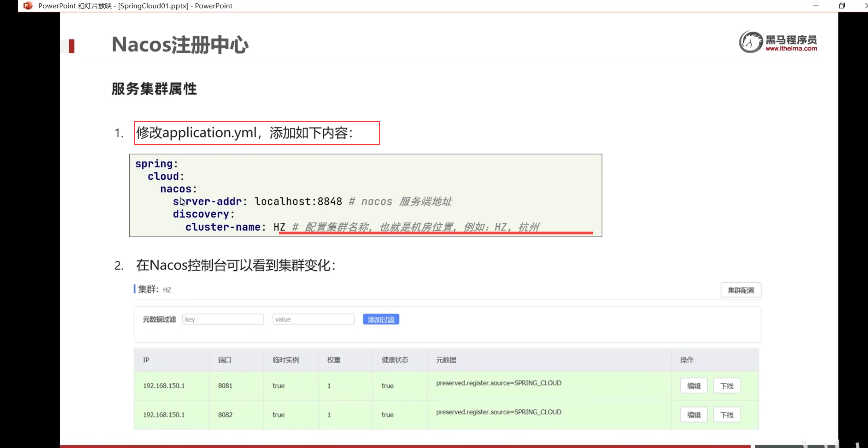The width and height of the screenshot is (868, 448).
Task: Click 下线 for the port 8081 instance
Action: [727, 386]
